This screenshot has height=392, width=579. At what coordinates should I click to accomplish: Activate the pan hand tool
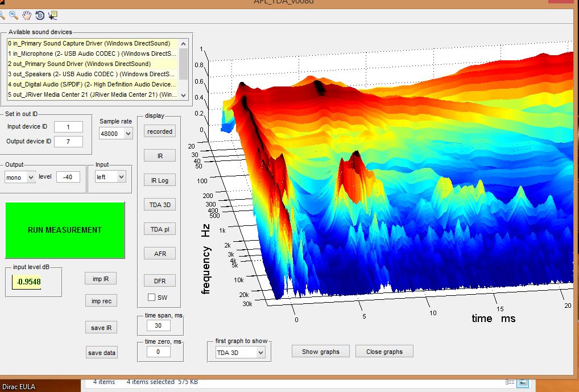(27, 15)
